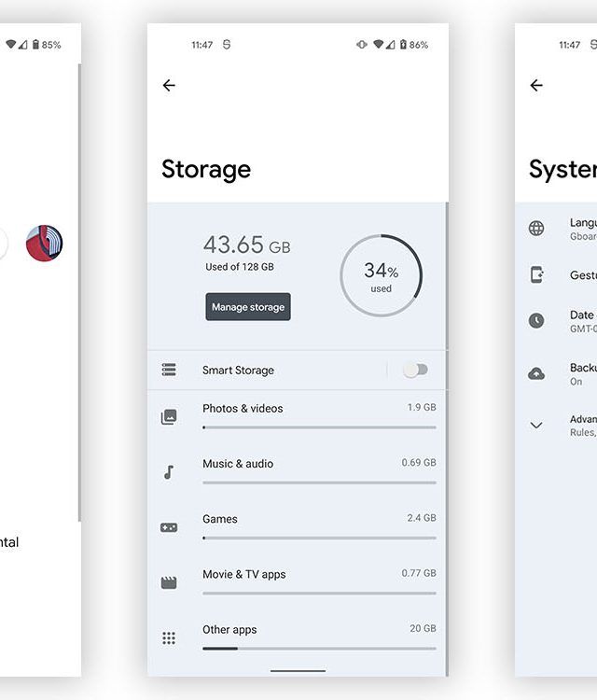Tap the vibrate mode icon in Storage status bar

click(362, 45)
